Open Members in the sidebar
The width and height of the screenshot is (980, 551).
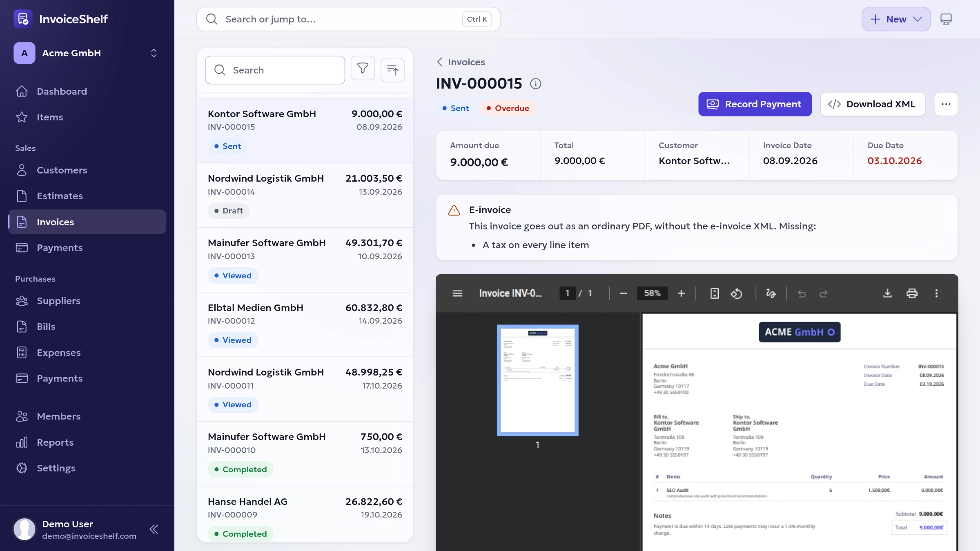pyautogui.click(x=87, y=416)
